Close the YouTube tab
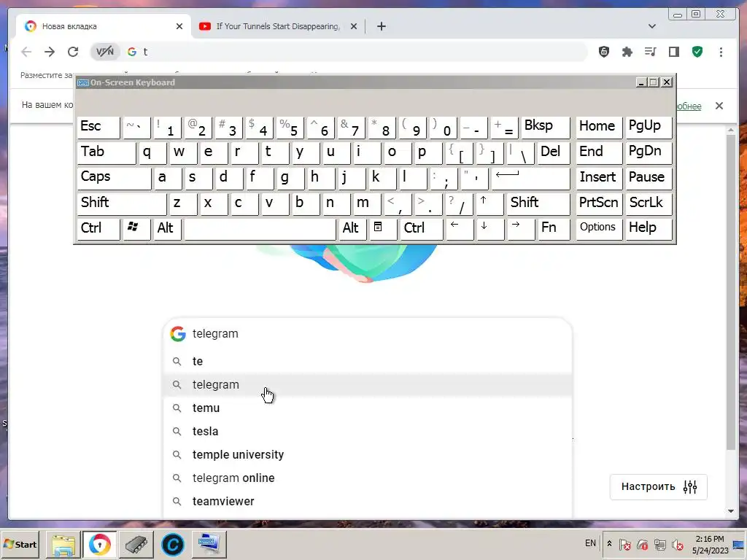 (x=354, y=26)
